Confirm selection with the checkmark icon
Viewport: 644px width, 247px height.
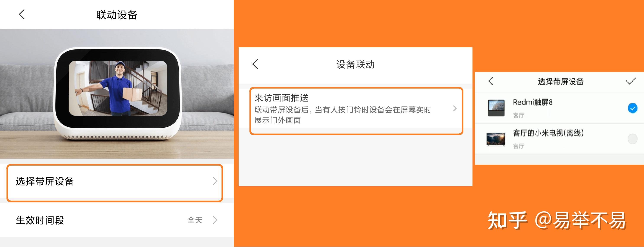pyautogui.click(x=631, y=81)
